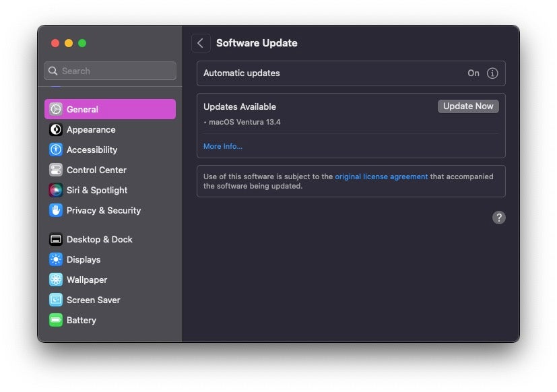Open the More Info link

tap(223, 146)
